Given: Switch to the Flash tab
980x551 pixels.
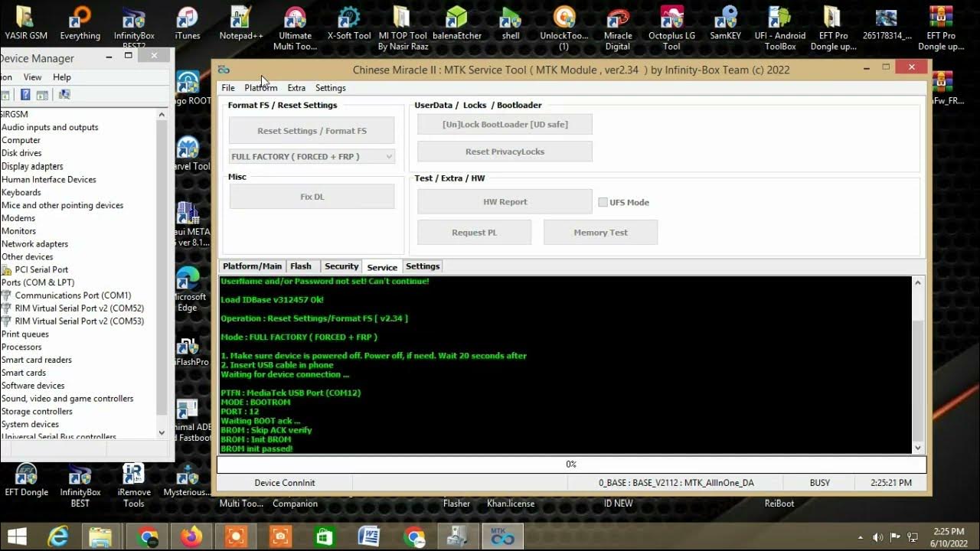Looking at the screenshot, I should [301, 266].
